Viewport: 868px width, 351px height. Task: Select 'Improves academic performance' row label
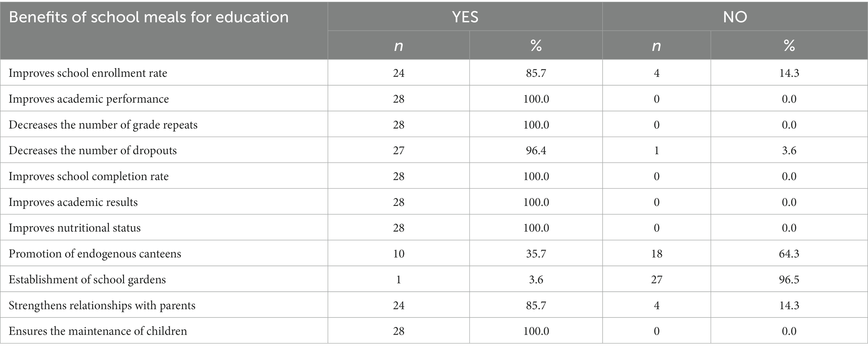tap(89, 99)
